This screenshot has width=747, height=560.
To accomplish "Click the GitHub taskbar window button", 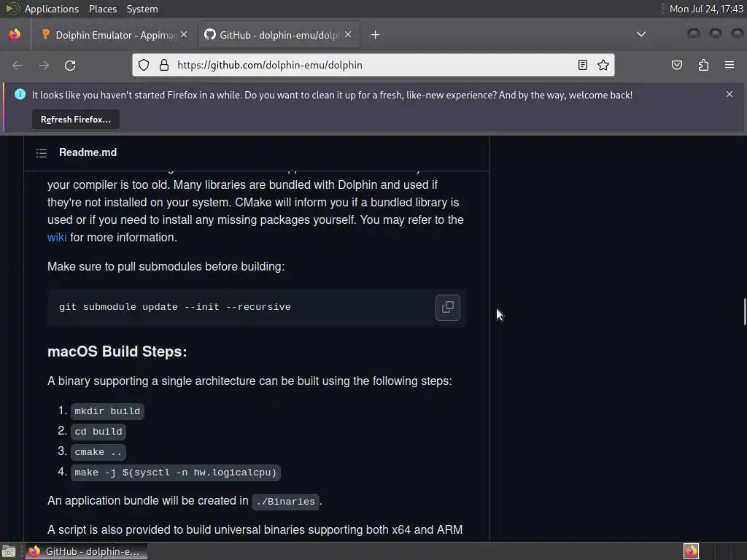I will 86,551.
